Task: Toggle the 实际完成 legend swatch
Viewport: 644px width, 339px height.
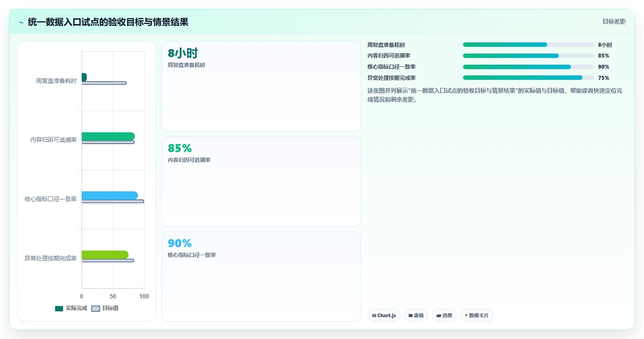Action: 59,308
